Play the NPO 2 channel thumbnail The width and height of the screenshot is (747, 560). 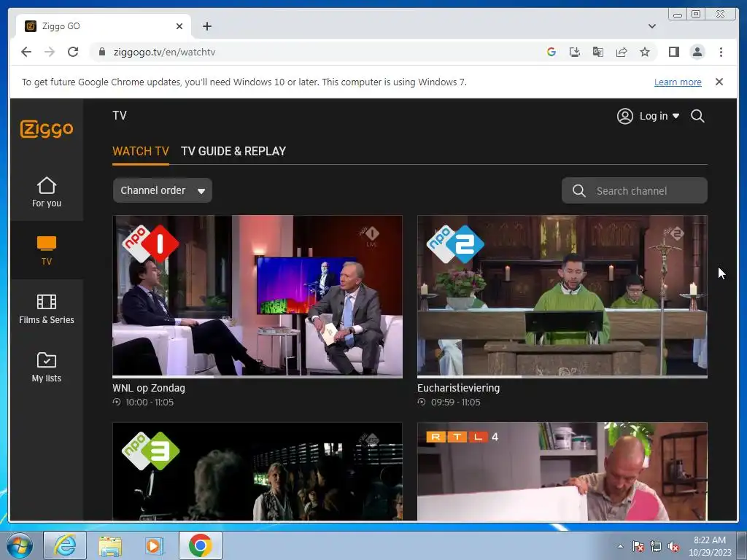pos(562,296)
